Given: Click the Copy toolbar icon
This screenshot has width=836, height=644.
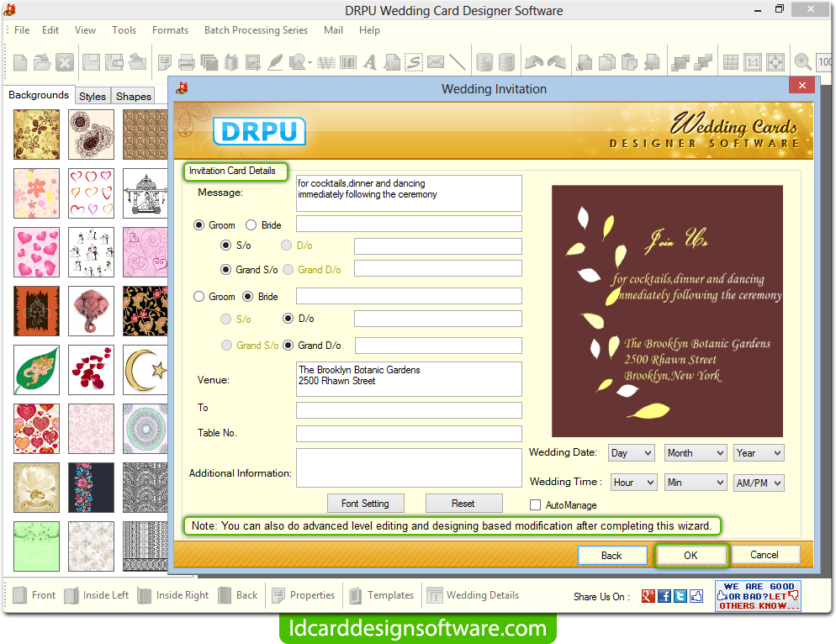Looking at the screenshot, I should (x=606, y=62).
